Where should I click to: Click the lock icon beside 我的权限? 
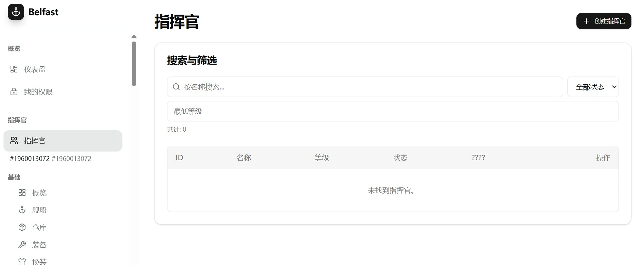point(14,92)
